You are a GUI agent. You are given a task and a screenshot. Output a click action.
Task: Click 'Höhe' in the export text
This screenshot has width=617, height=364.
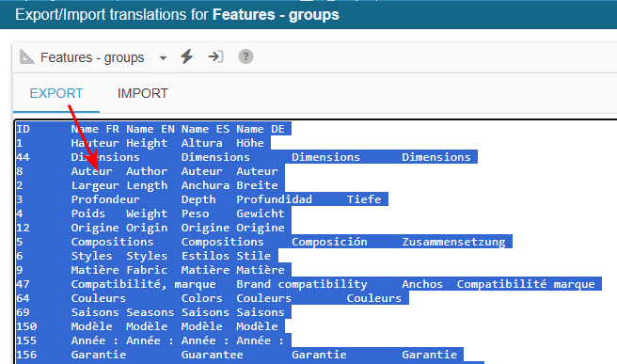pyautogui.click(x=250, y=143)
